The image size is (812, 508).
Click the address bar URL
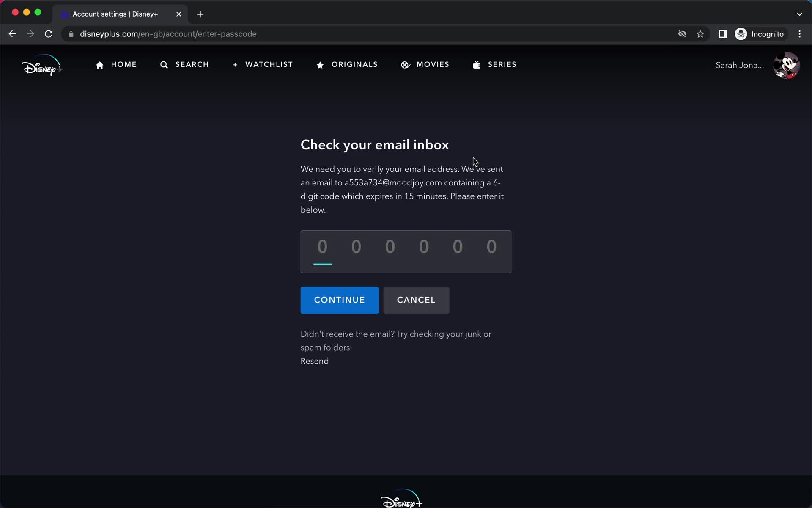[x=168, y=34]
